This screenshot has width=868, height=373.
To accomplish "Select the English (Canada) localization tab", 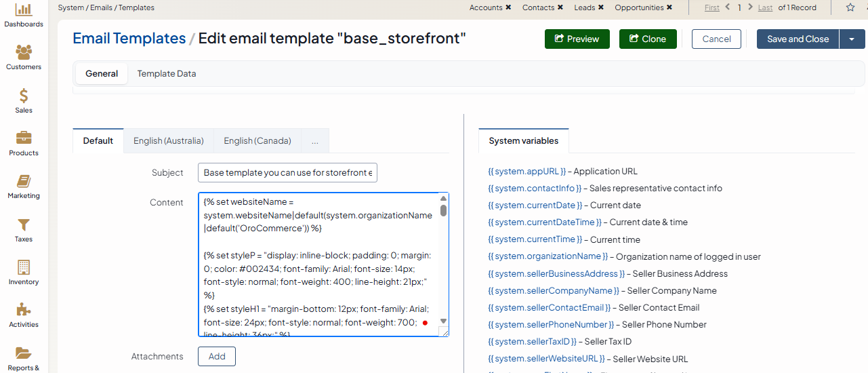I will [x=257, y=141].
